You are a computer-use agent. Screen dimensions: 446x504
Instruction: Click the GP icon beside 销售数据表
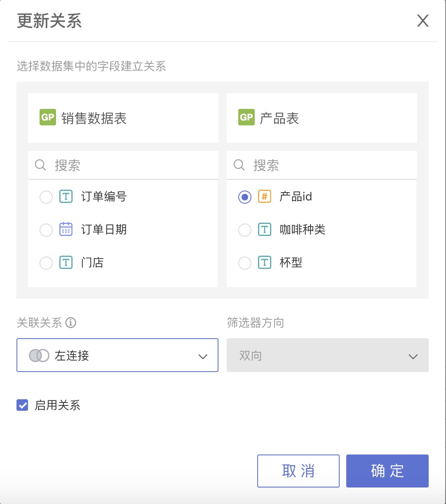(x=48, y=118)
